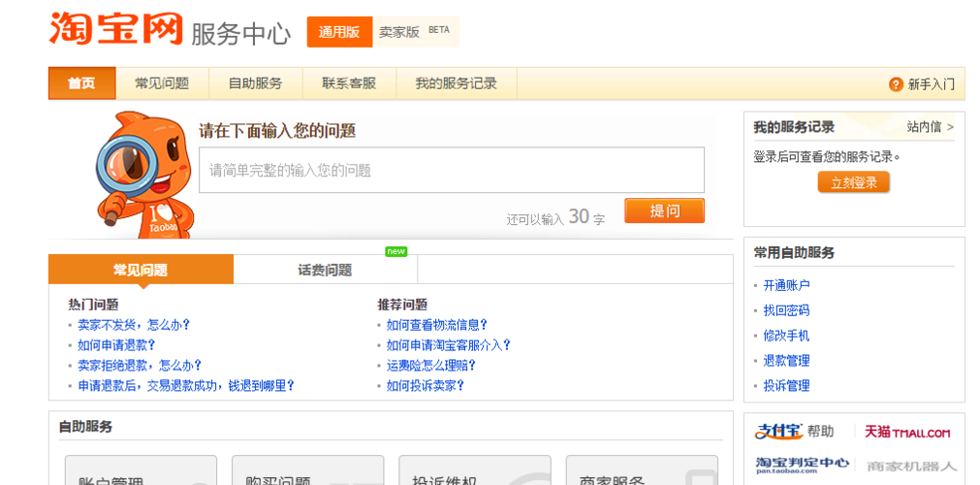Click the 登录后可查看您的服务记录 message

point(827,156)
